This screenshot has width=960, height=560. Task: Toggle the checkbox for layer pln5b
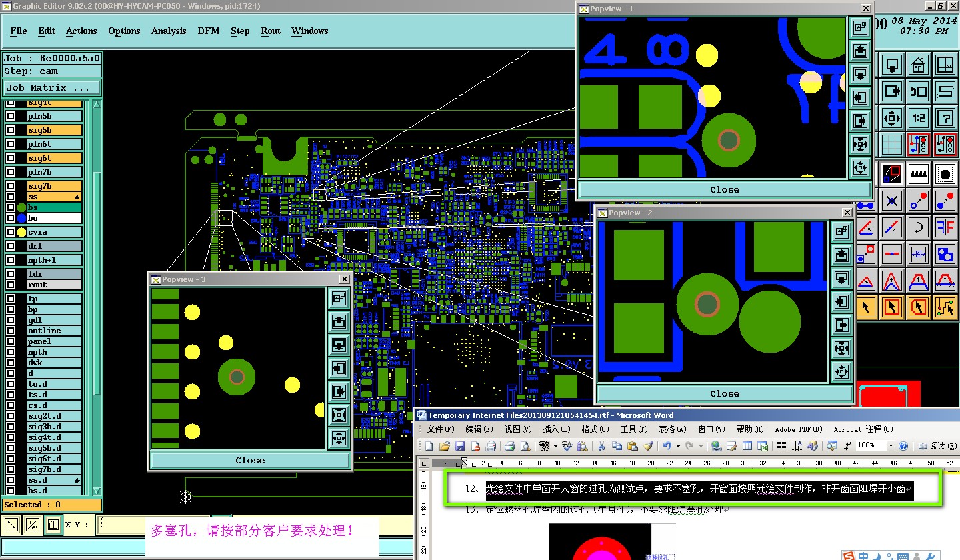[x=11, y=117]
